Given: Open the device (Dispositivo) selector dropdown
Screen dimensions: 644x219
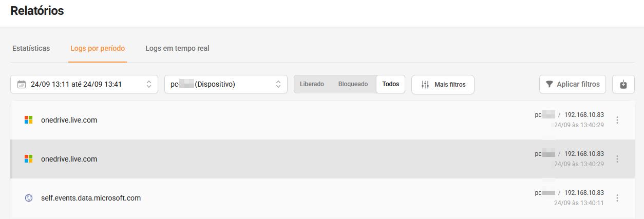Looking at the screenshot, I should (225, 84).
